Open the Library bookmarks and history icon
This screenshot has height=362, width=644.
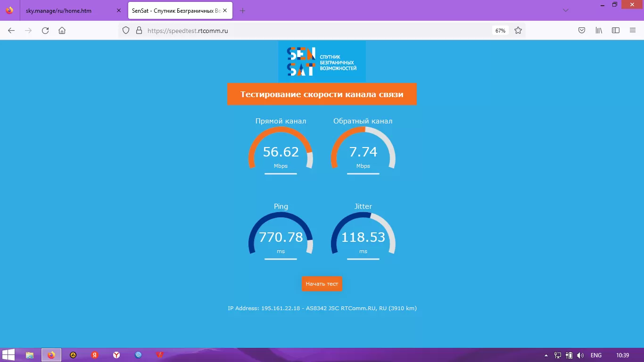pyautogui.click(x=599, y=30)
